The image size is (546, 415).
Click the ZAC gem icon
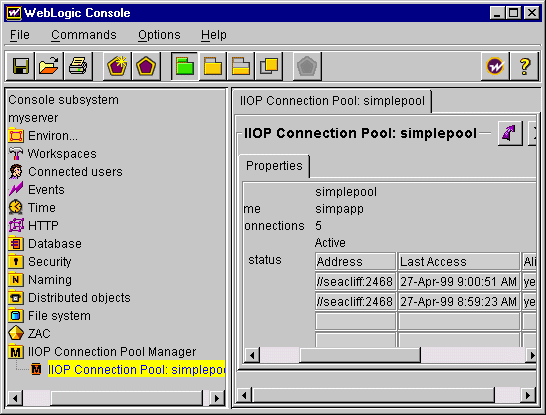click(x=16, y=334)
